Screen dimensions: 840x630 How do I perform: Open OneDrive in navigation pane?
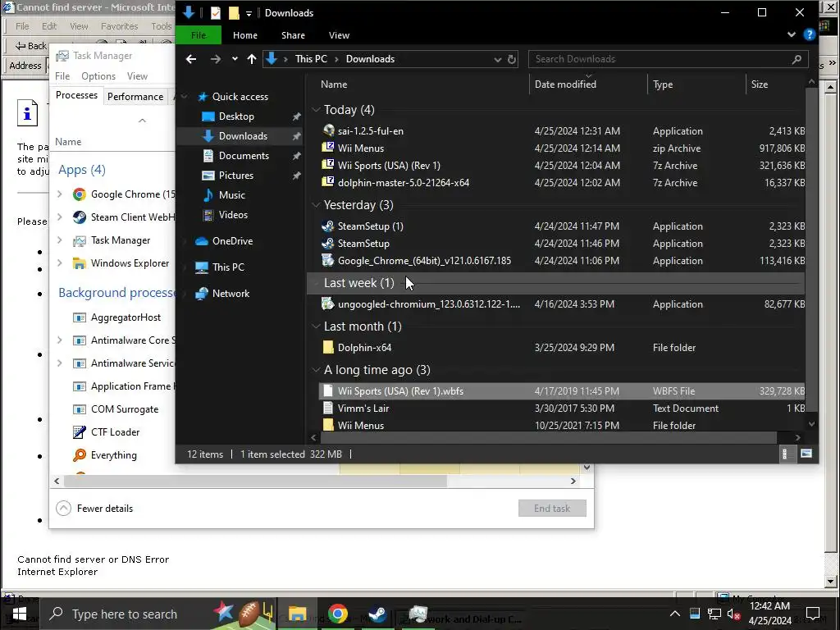pos(232,241)
